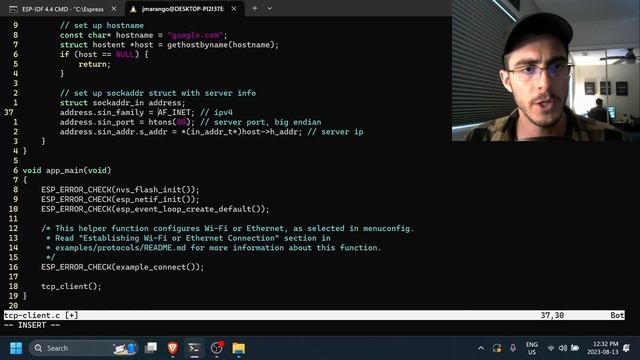This screenshot has width=640, height=360.
Task: Click ESP_ERROR_CHECK(example_connect()) line
Action: point(122,267)
